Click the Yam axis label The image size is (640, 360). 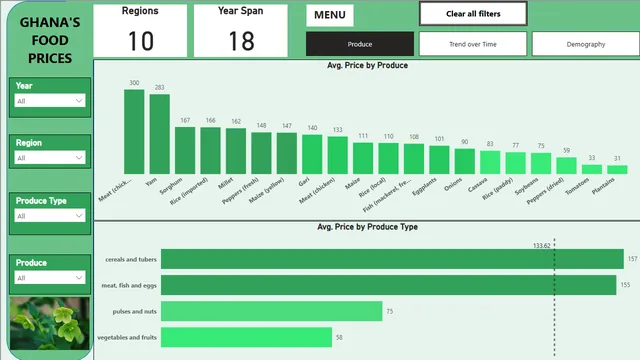pyautogui.click(x=151, y=182)
